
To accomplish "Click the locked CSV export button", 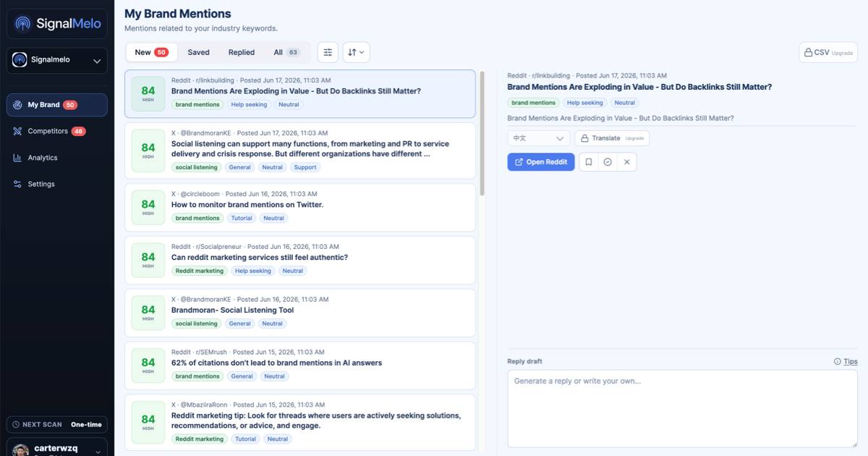I will point(829,53).
